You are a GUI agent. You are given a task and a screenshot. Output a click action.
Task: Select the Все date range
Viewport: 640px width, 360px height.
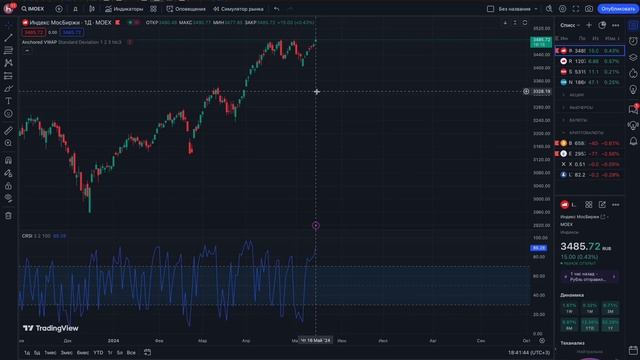pos(131,353)
